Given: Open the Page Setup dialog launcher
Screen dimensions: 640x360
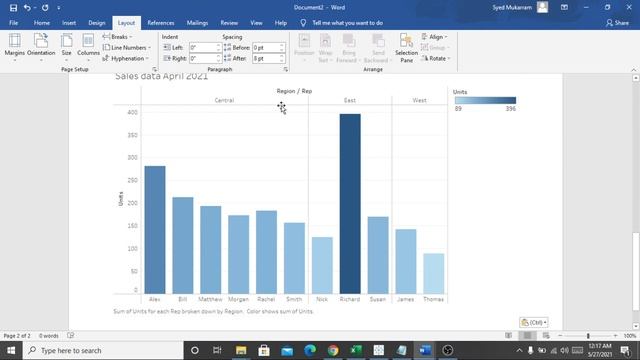Looking at the screenshot, I should pos(155,69).
